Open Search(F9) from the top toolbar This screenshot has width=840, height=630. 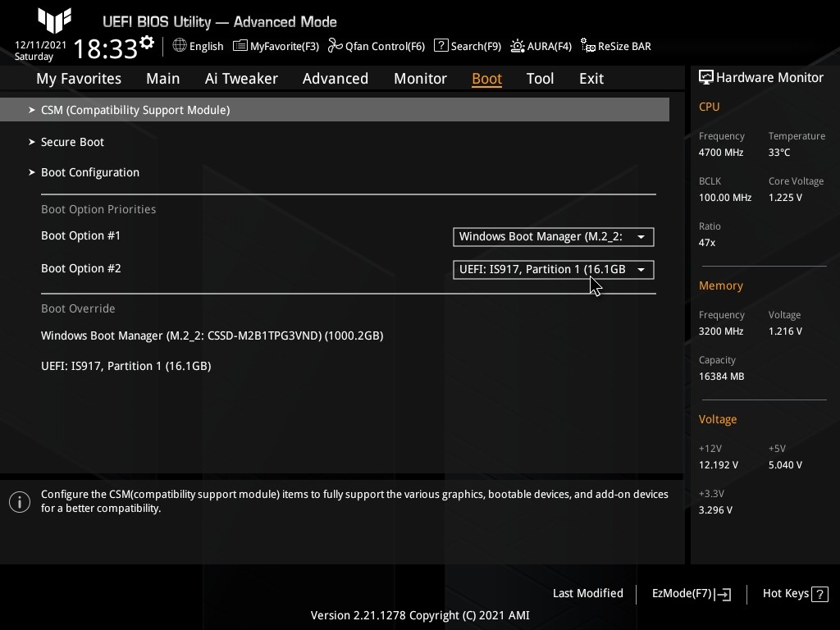coord(467,46)
